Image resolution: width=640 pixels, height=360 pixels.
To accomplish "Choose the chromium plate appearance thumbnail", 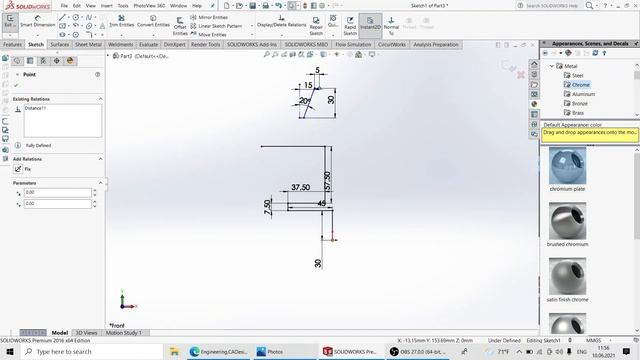I will pyautogui.click(x=567, y=166).
